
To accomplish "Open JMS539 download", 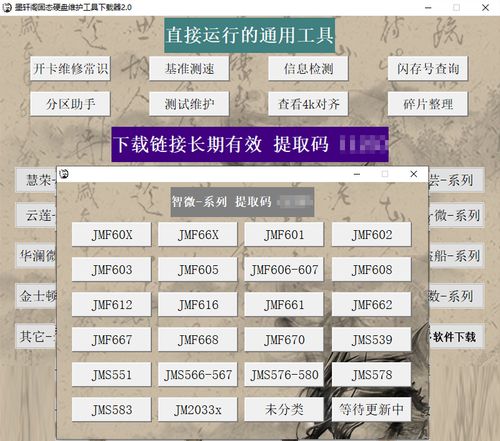I will 371,339.
